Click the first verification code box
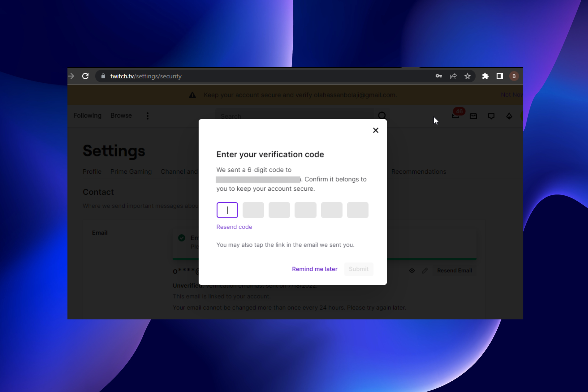Image resolution: width=588 pixels, height=392 pixels. click(227, 210)
